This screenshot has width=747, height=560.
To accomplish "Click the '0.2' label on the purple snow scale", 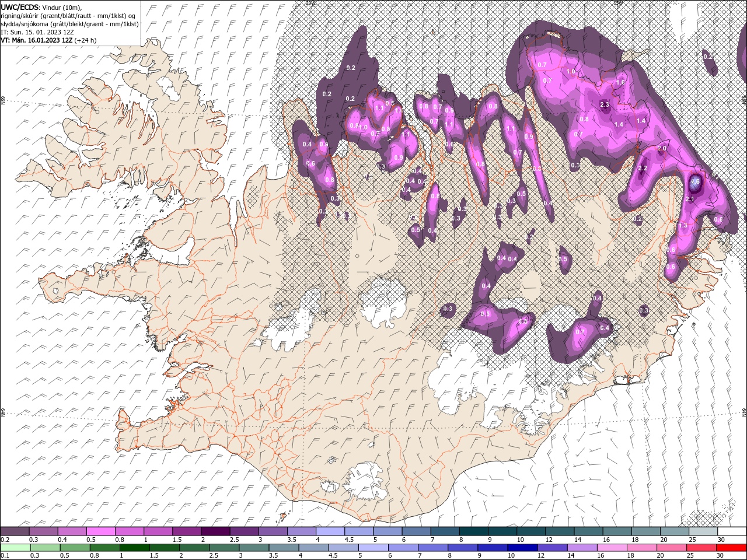I will (x=5, y=540).
